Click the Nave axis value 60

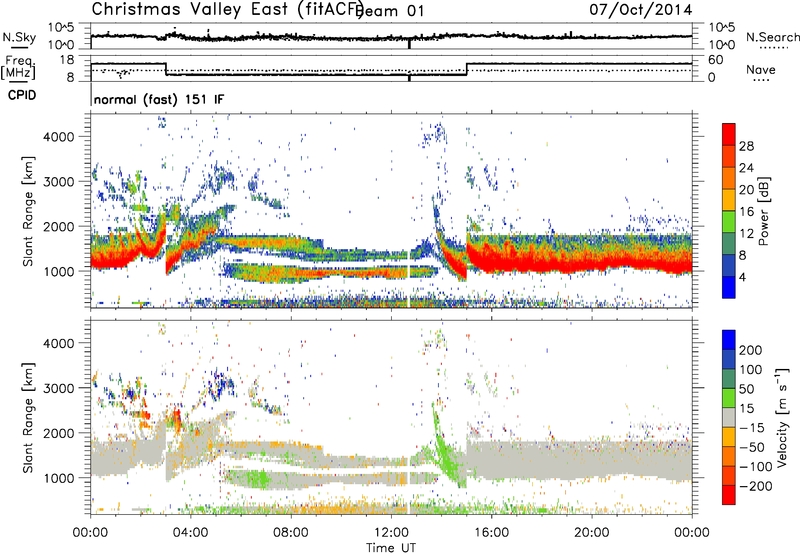click(716, 60)
